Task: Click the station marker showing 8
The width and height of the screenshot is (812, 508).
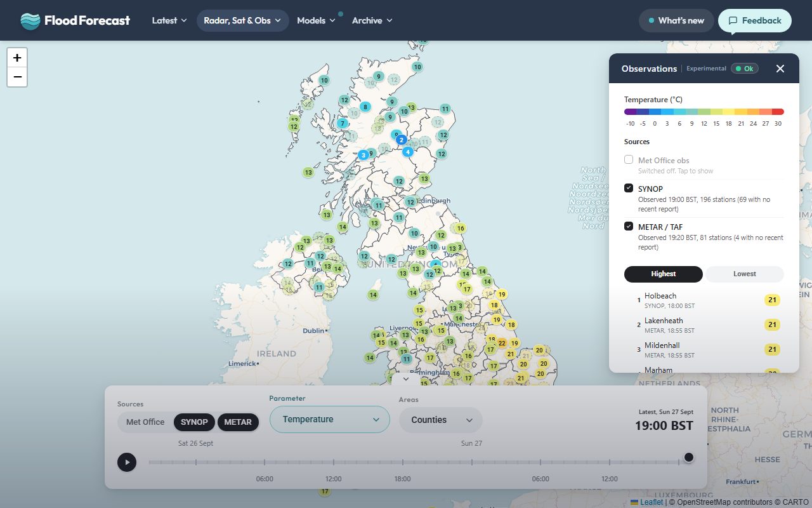Action: click(x=365, y=107)
